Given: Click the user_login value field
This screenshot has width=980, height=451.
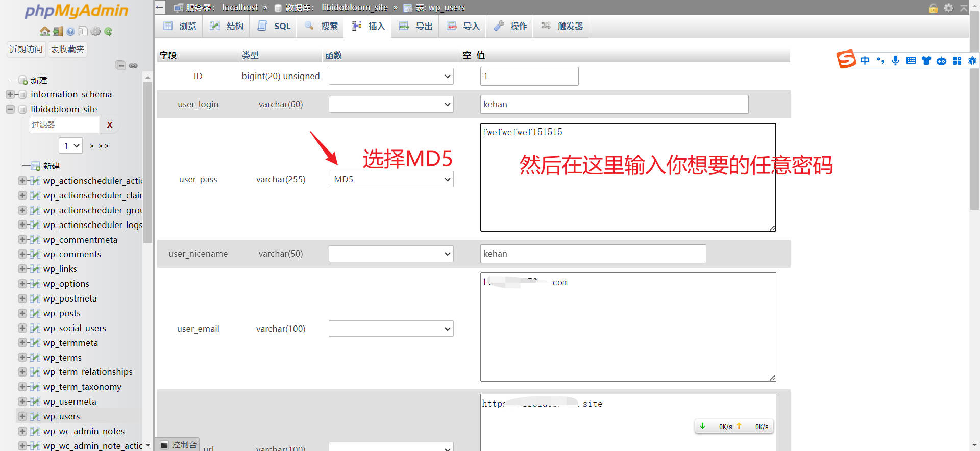Looking at the screenshot, I should [614, 104].
